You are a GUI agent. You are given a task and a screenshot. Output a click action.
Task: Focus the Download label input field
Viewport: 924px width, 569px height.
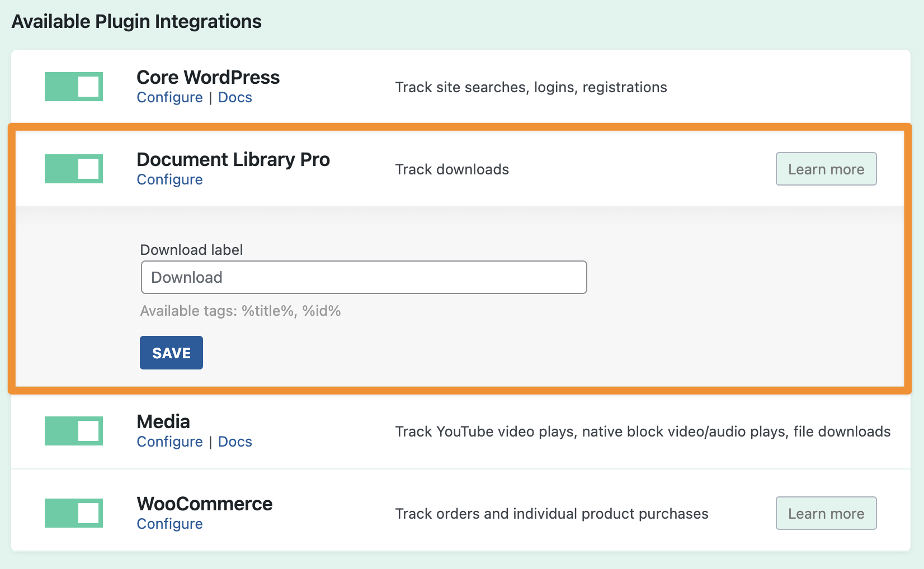click(x=364, y=277)
